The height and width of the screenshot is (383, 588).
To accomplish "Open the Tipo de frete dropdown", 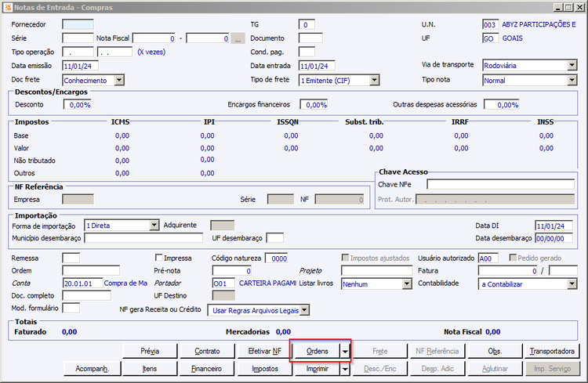I will (x=374, y=80).
